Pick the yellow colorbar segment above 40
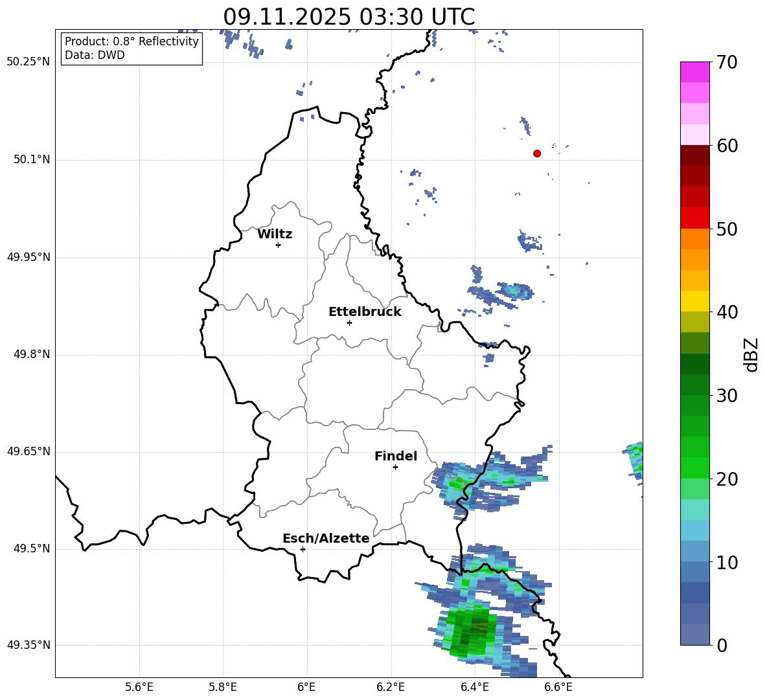The width and height of the screenshot is (767, 700). coord(694,301)
